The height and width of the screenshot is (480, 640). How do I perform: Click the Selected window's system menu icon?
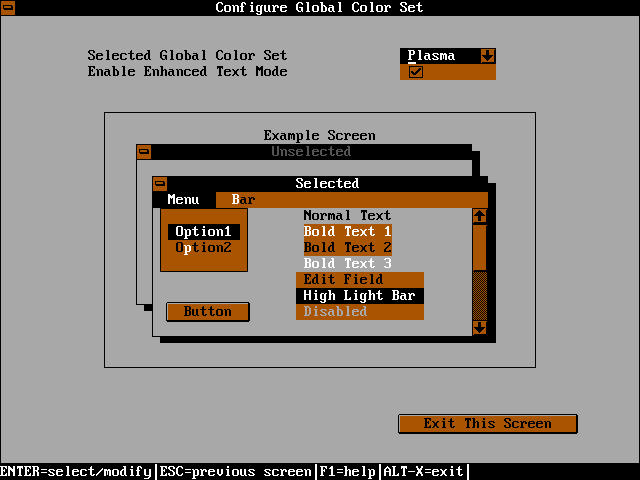click(x=160, y=184)
